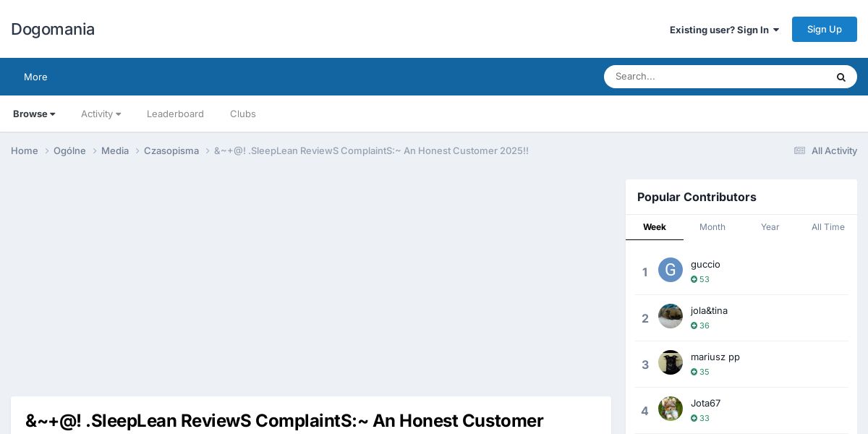Open the Leaderboard page
This screenshot has height=434, width=868.
pos(175,114)
